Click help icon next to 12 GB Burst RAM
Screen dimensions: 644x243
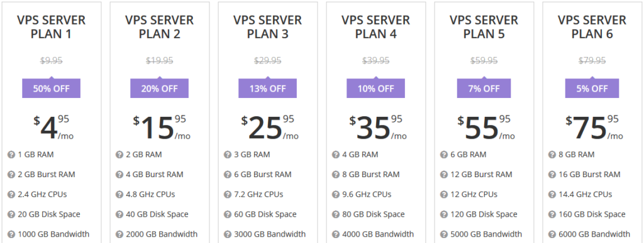(x=443, y=175)
